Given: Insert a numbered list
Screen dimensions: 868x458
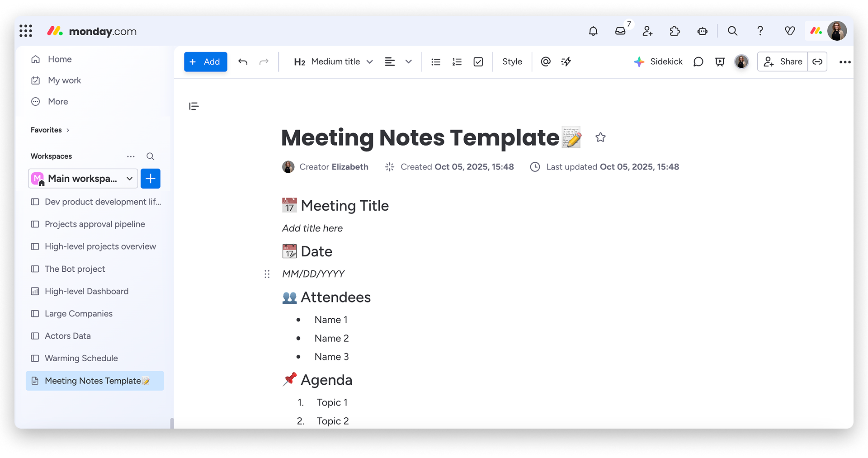Looking at the screenshot, I should click(x=457, y=62).
